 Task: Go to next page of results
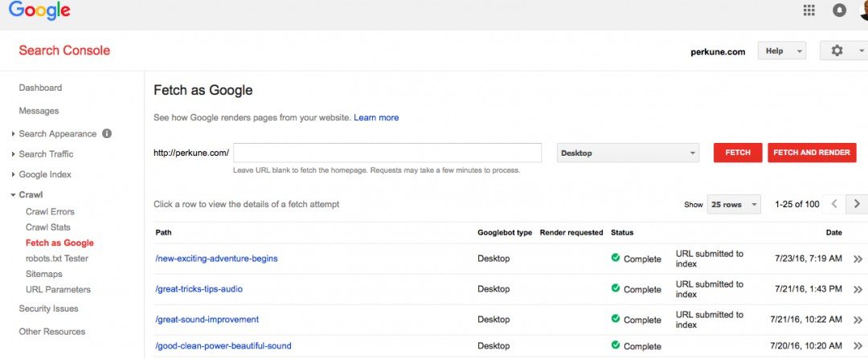click(x=857, y=204)
